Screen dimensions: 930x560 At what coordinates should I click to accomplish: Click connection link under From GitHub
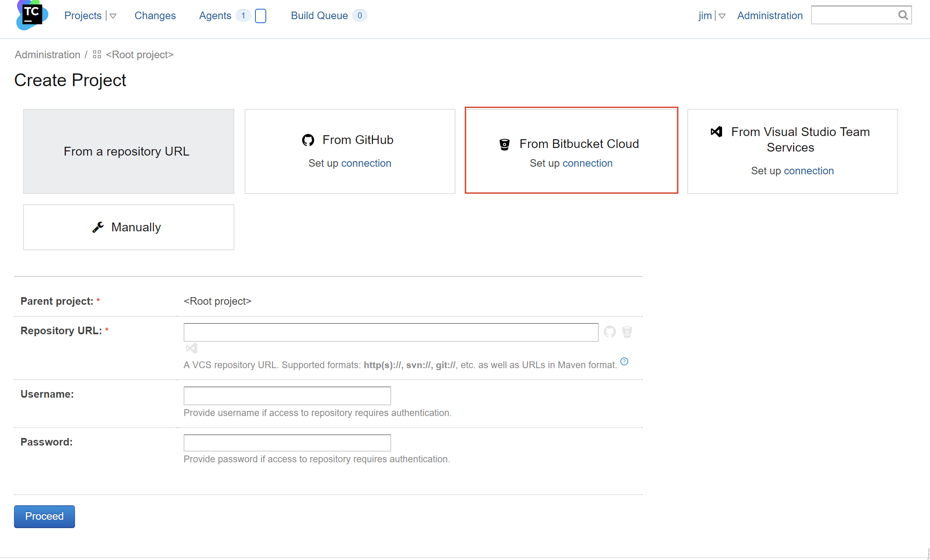(x=366, y=163)
